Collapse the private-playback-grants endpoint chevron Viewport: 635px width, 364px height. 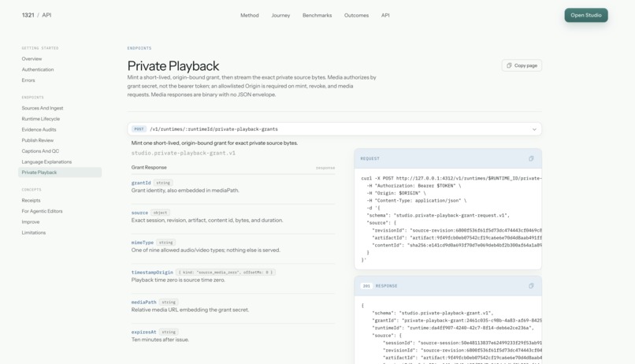click(x=534, y=129)
